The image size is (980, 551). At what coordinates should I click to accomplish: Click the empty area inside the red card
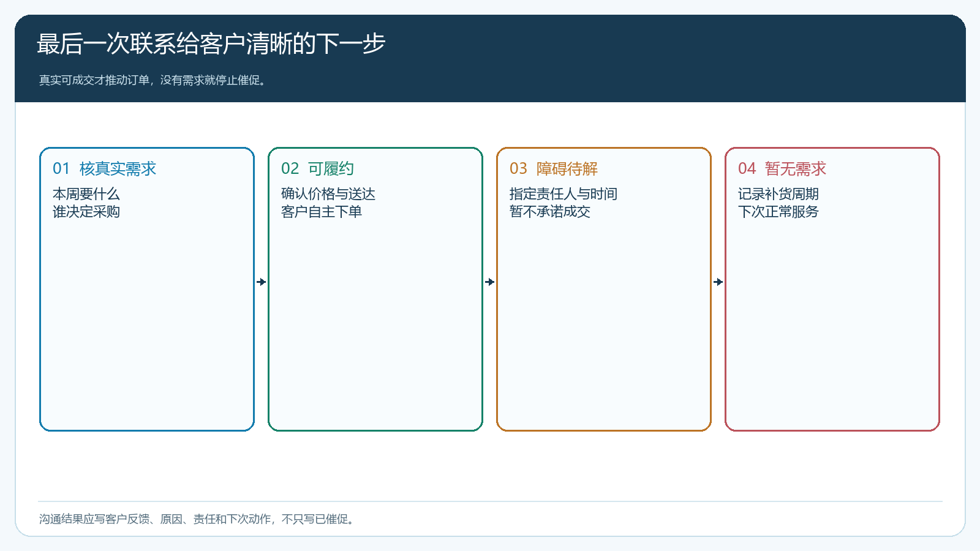point(832,324)
